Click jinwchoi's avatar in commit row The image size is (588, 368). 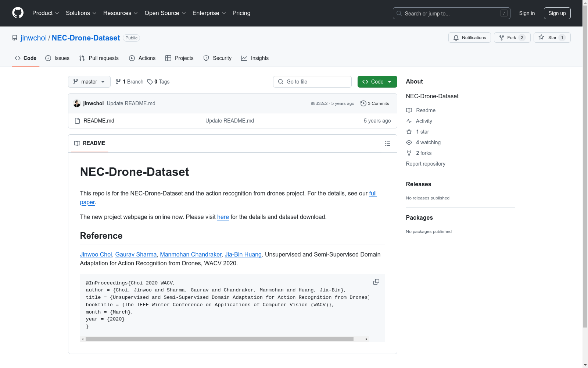77,103
